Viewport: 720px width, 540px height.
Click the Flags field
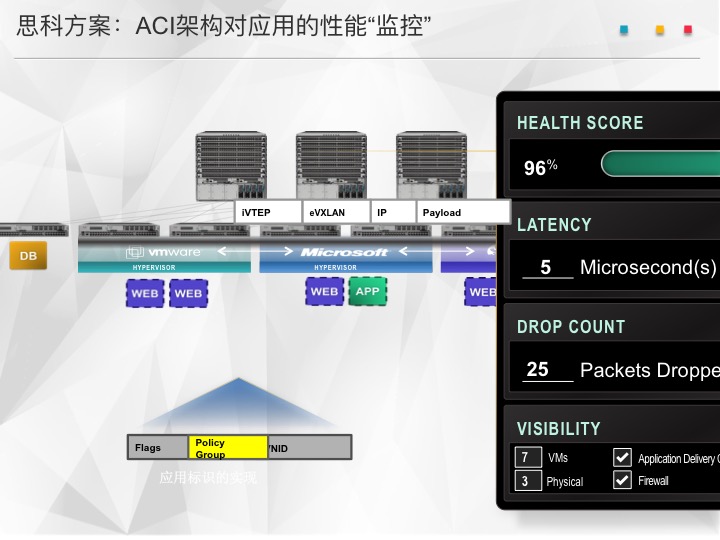(x=158, y=448)
